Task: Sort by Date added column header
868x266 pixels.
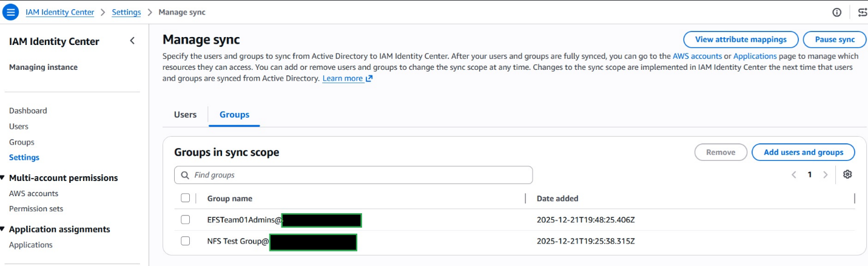Action: 557,199
